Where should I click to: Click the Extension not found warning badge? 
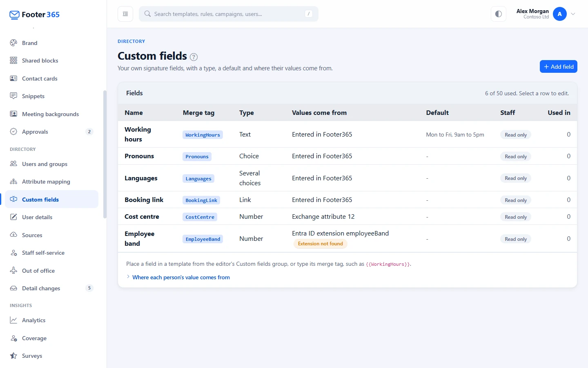click(320, 244)
